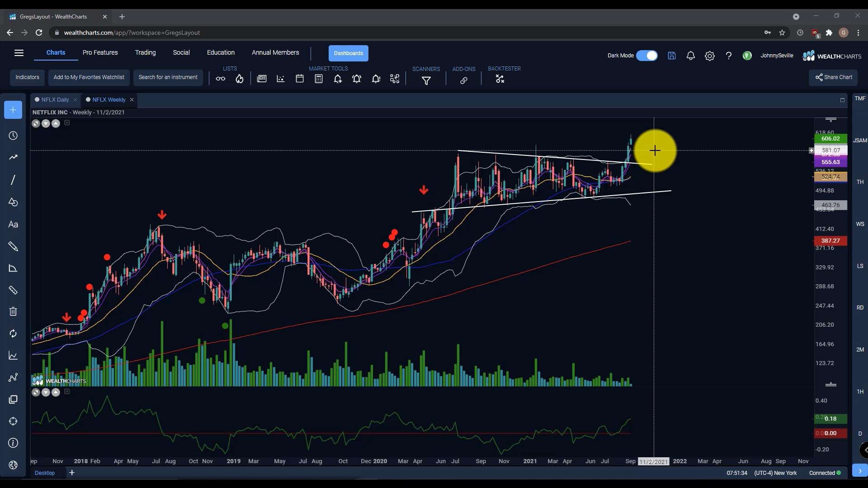Image resolution: width=868 pixels, height=488 pixels.
Task: Move price pane down with down-arrow circle
Action: (46, 123)
